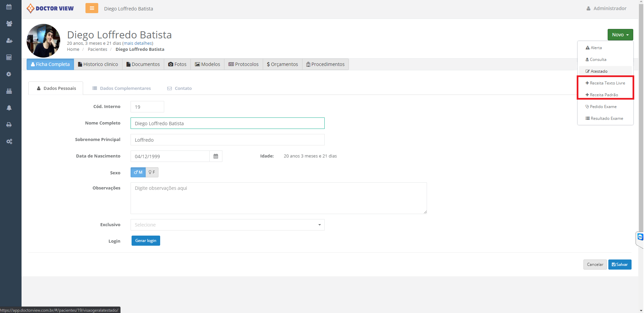
Task: Click the Gerar login button
Action: tap(146, 241)
